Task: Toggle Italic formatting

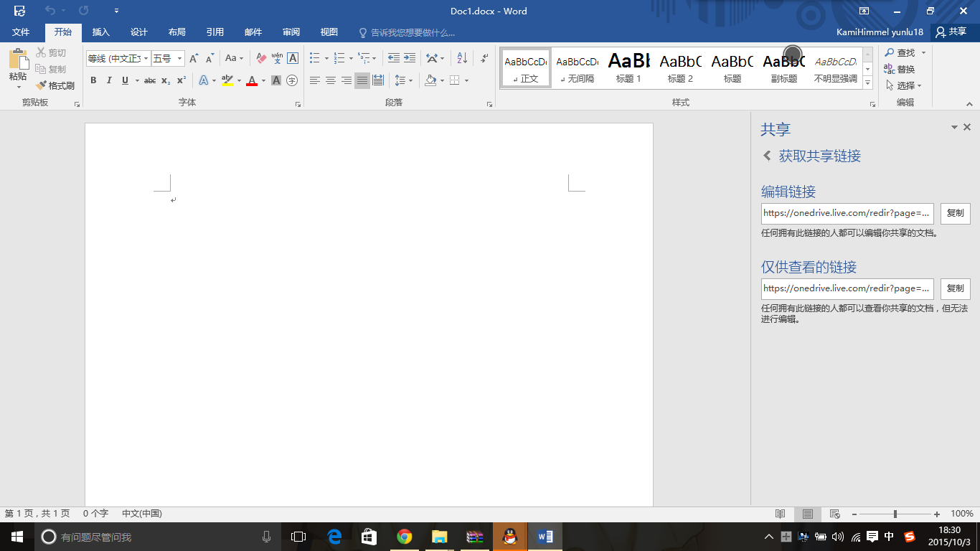Action: pyautogui.click(x=109, y=80)
